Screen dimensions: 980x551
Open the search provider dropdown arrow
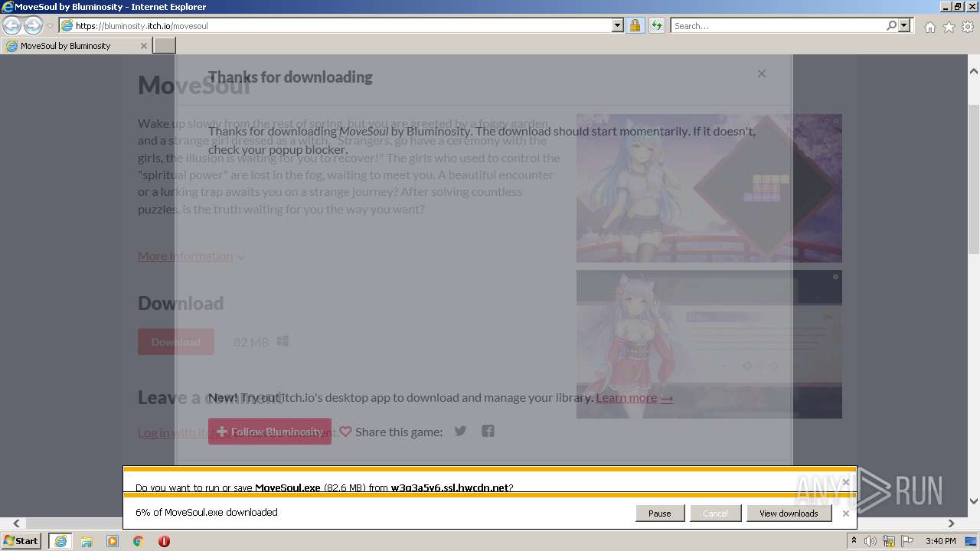[x=904, y=26]
